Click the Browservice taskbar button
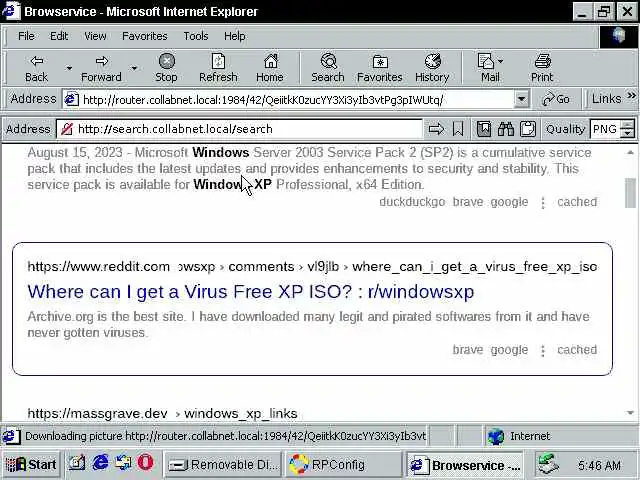This screenshot has height=480, width=640. click(x=465, y=464)
